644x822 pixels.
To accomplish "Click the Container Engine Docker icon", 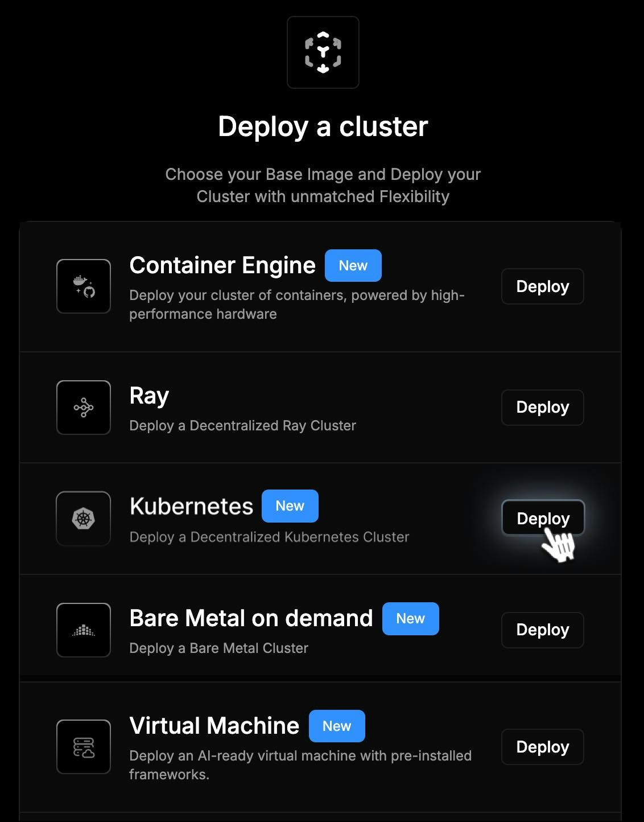I will point(84,286).
